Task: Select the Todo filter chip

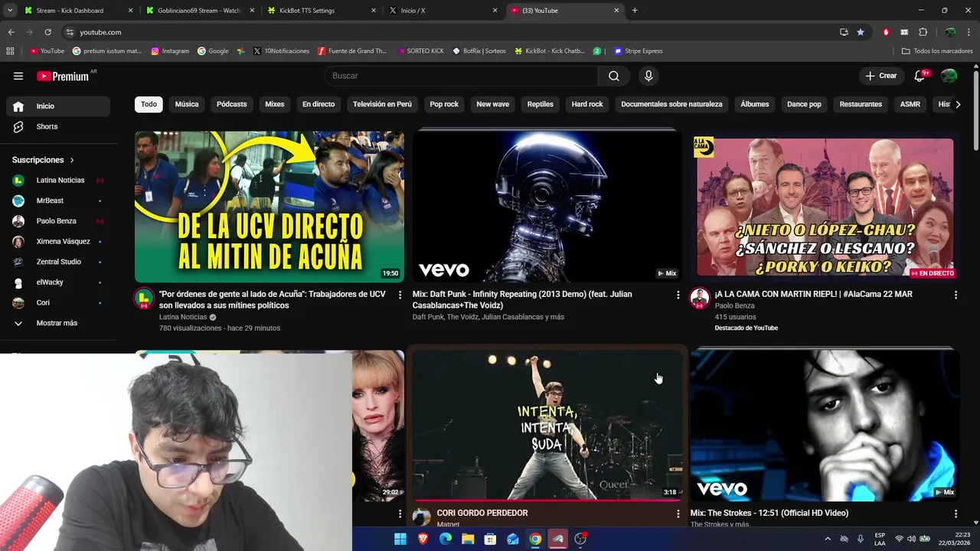Action: point(149,104)
